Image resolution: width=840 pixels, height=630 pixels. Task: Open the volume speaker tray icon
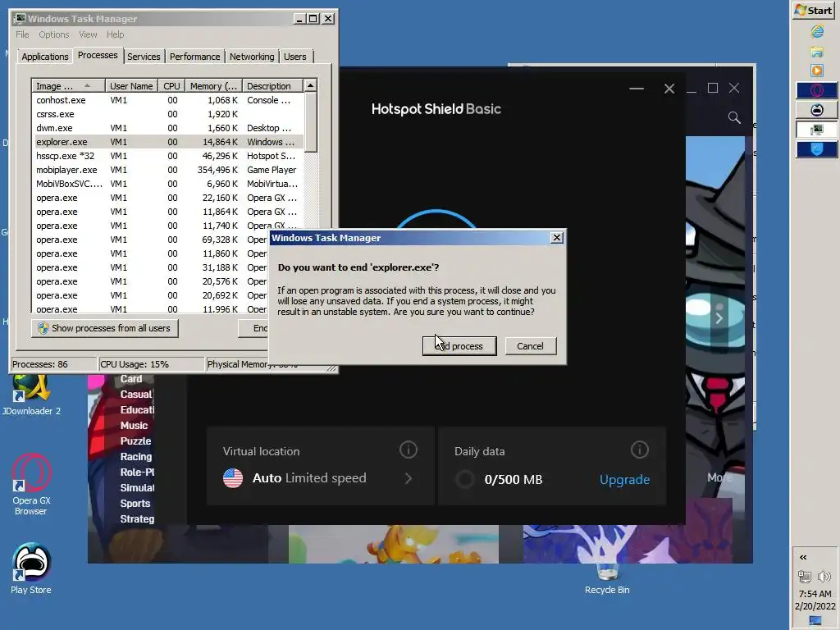(824, 577)
